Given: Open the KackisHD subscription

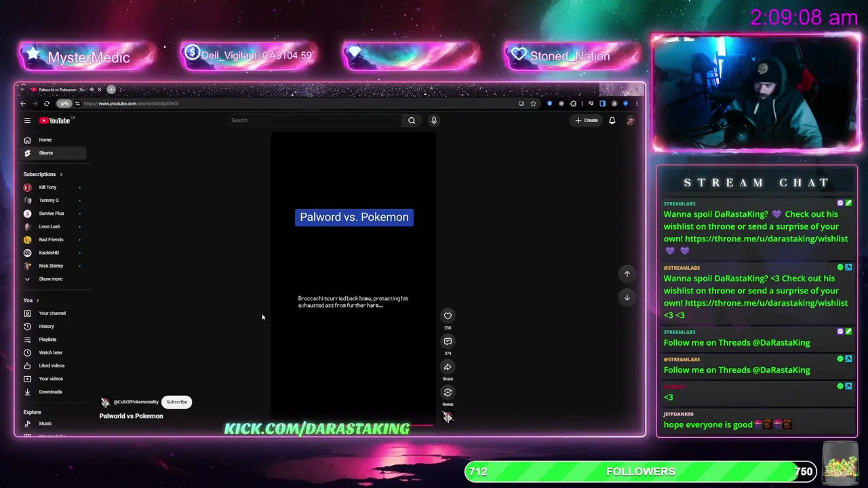Looking at the screenshot, I should (53, 253).
